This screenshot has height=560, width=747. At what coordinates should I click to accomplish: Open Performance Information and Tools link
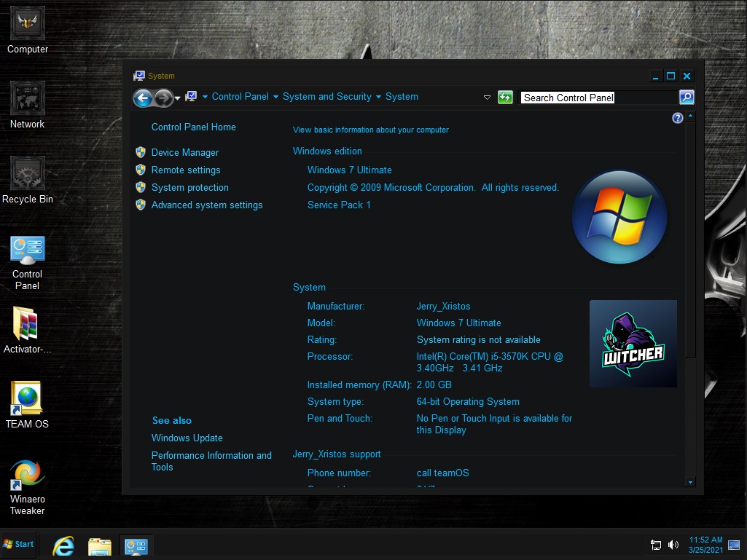[211, 461]
